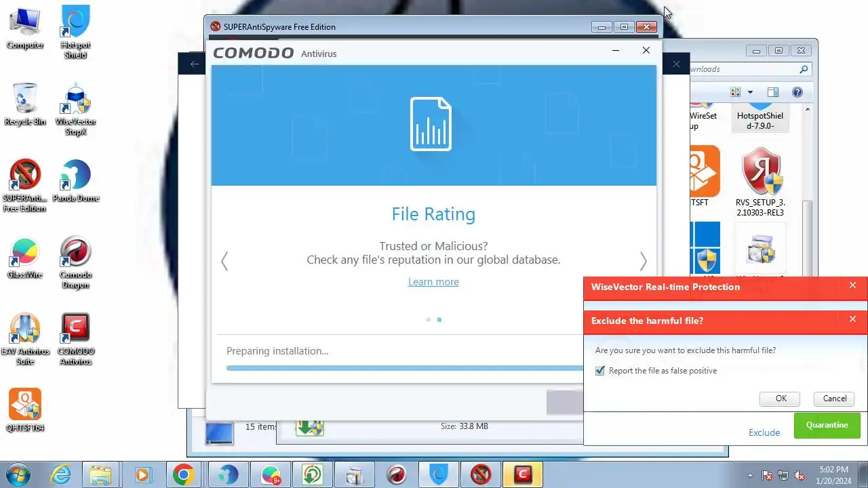
Task: Open Windows Explorer taskbar button
Action: (100, 475)
